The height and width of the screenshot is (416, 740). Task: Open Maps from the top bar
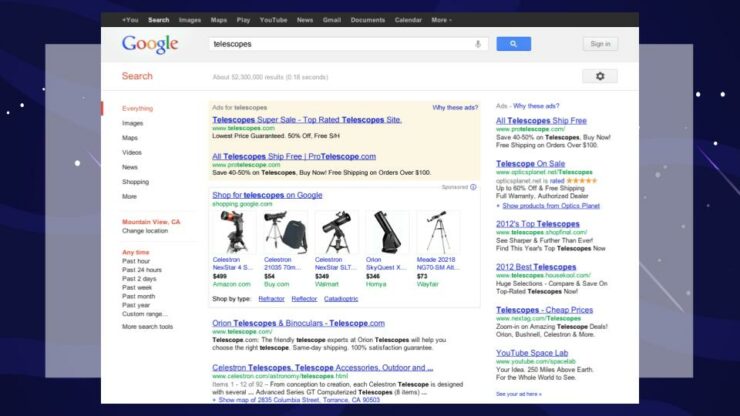(x=219, y=20)
